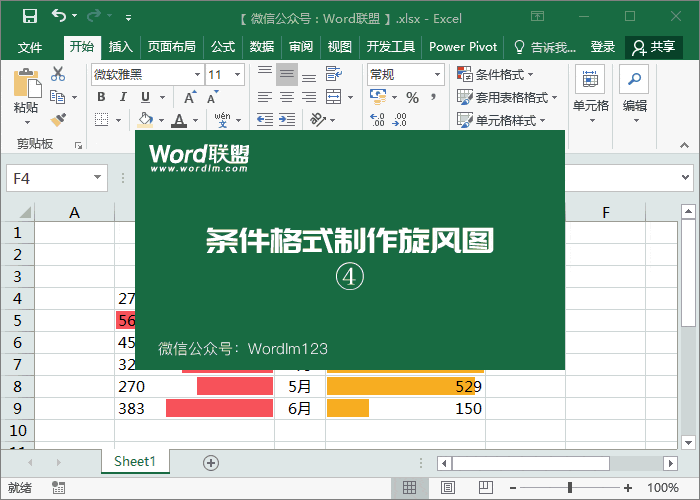700x500 pixels.
Task: Open the 粘贴 paste options arrow
Action: click(27, 122)
